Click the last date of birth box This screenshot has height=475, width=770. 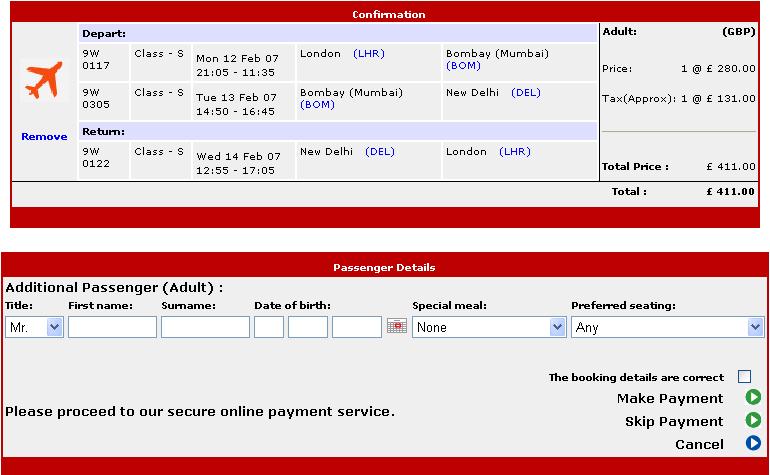pos(357,327)
